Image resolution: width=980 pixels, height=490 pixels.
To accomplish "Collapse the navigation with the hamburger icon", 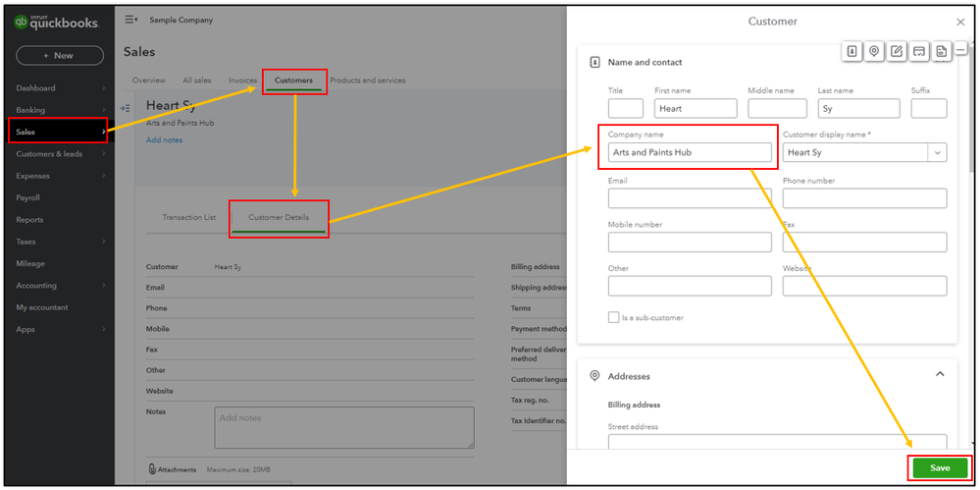I will 131,20.
